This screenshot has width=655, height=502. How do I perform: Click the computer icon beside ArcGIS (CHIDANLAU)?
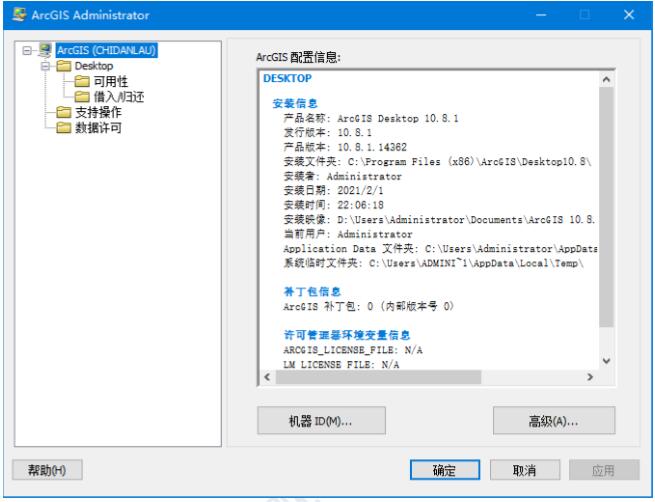(x=45, y=50)
